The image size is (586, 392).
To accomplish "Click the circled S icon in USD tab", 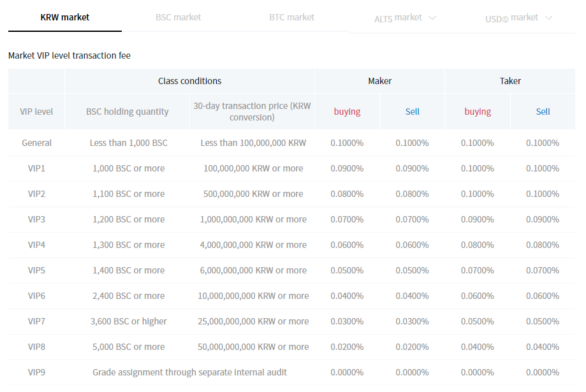I will [x=505, y=19].
